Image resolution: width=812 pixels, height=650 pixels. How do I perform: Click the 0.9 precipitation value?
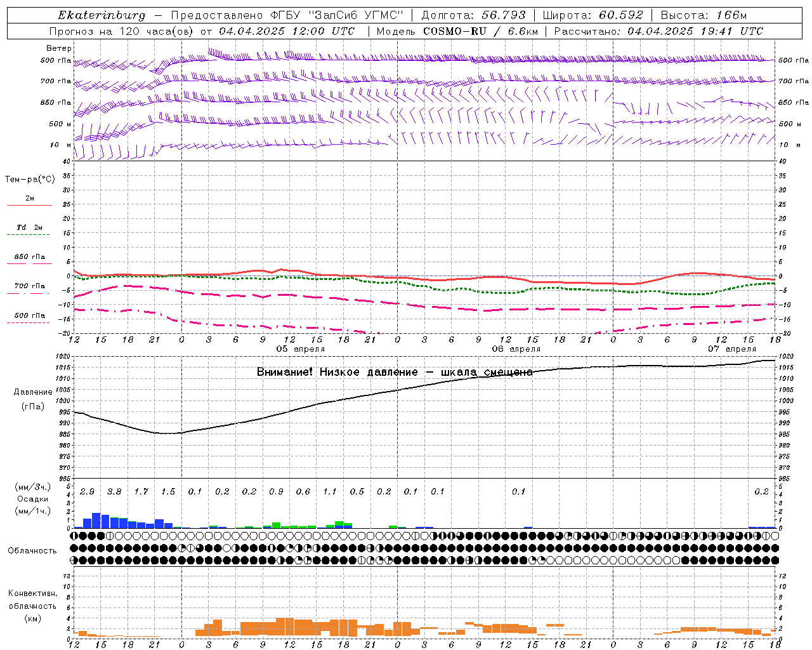pos(276,492)
